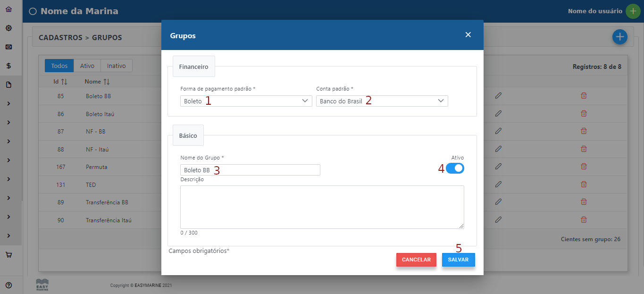Image resolution: width=644 pixels, height=294 pixels.
Task: Click the green plus beside Nome do usuário
Action: point(633,11)
